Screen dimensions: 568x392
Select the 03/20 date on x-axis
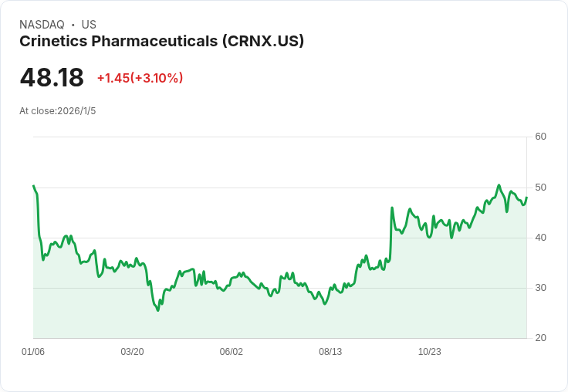132,352
